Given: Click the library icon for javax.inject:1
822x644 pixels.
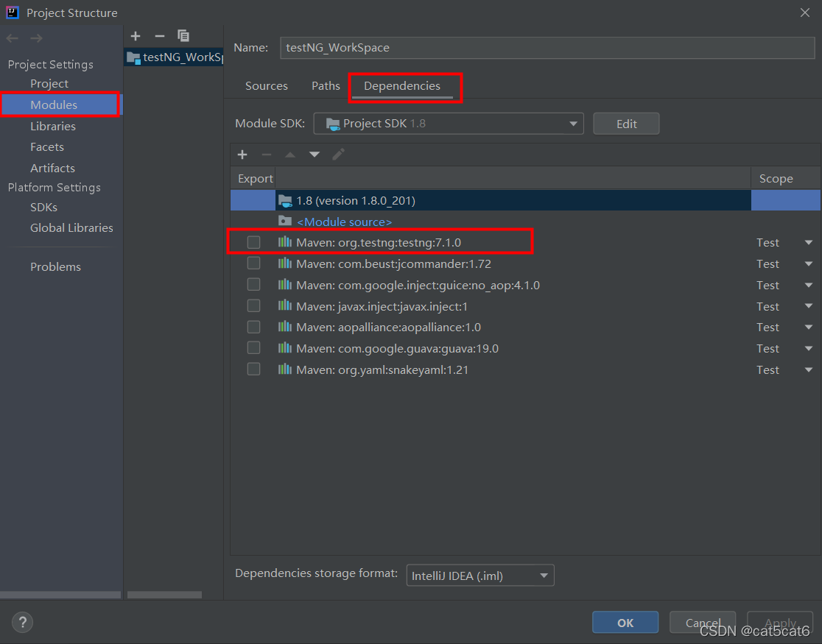Looking at the screenshot, I should click(x=284, y=305).
